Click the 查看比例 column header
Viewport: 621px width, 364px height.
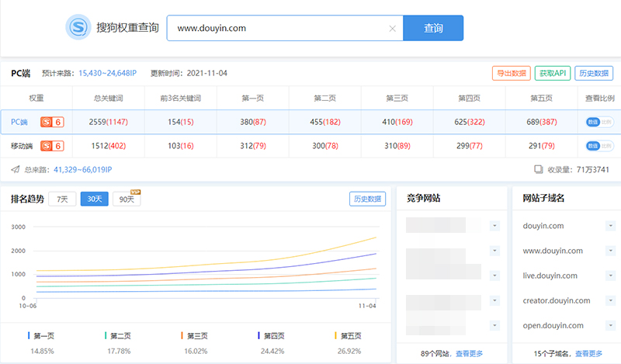click(x=599, y=99)
